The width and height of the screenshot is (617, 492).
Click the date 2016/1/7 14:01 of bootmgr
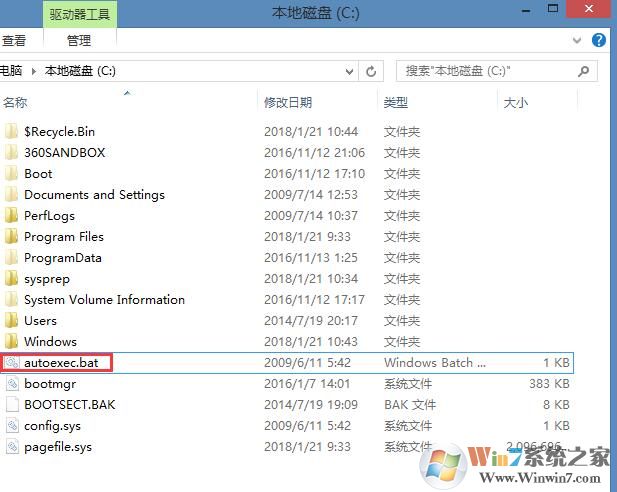tap(307, 384)
